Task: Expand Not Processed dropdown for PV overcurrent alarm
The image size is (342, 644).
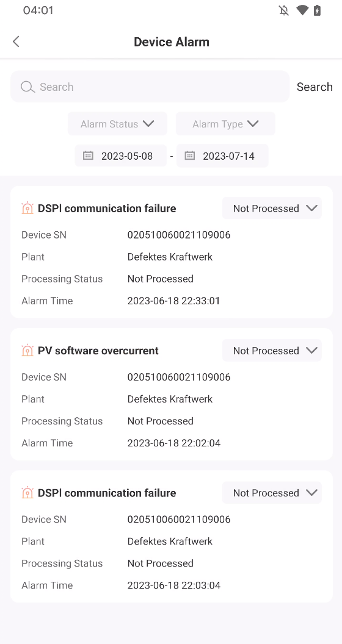Action: [272, 350]
